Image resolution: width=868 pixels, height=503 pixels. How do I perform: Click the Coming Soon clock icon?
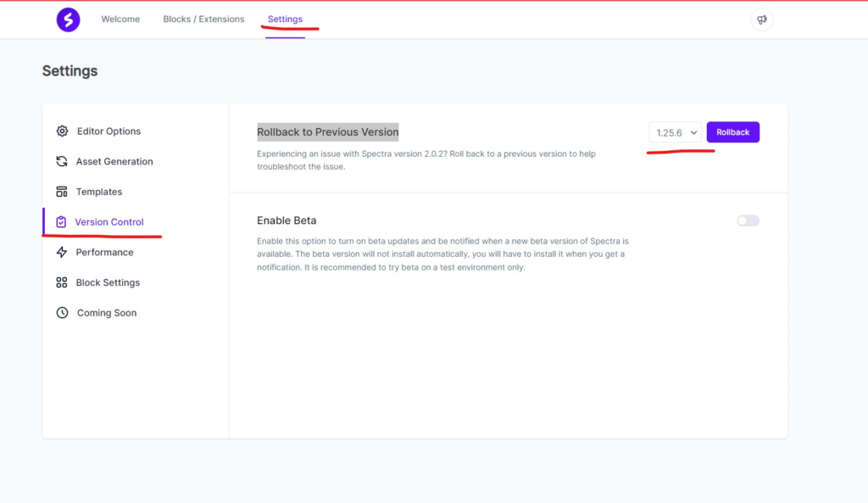pos(62,313)
